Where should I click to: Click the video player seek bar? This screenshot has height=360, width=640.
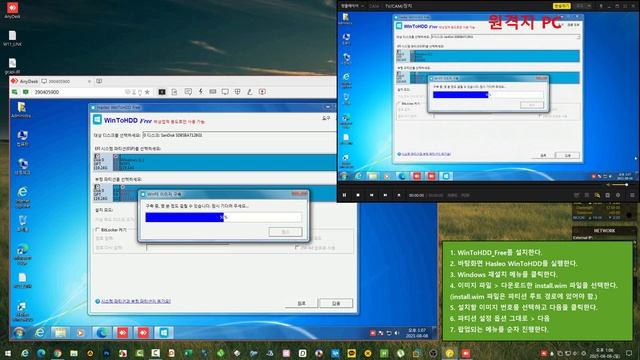(x=471, y=185)
